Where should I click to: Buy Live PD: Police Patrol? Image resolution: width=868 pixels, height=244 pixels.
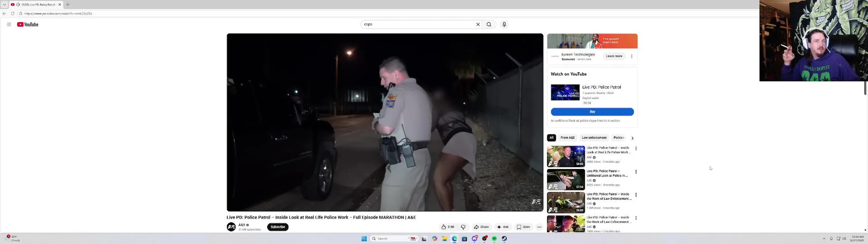point(592,112)
